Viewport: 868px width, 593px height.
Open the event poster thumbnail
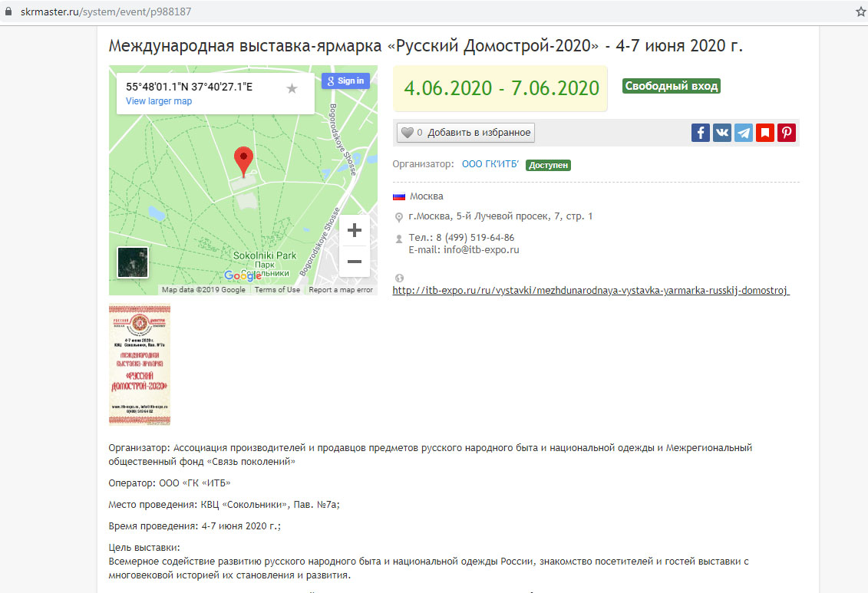(140, 365)
